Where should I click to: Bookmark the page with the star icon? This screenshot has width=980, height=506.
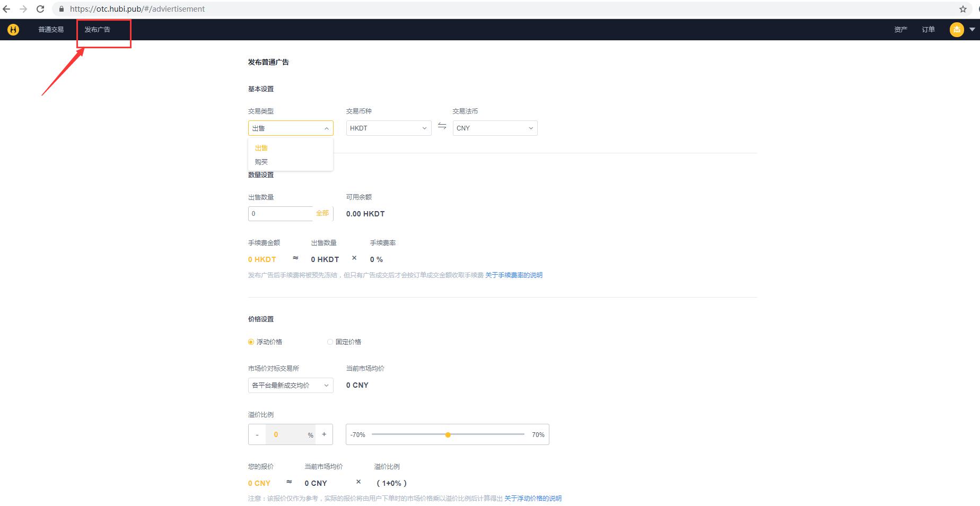(x=963, y=9)
